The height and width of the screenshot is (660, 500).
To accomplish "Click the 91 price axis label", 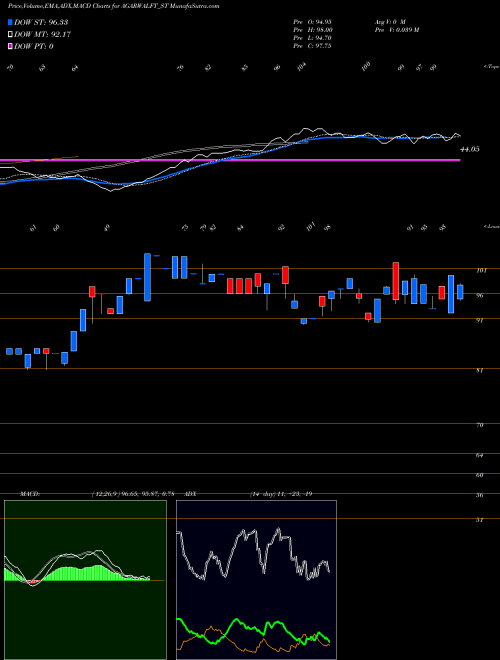I will point(479,320).
